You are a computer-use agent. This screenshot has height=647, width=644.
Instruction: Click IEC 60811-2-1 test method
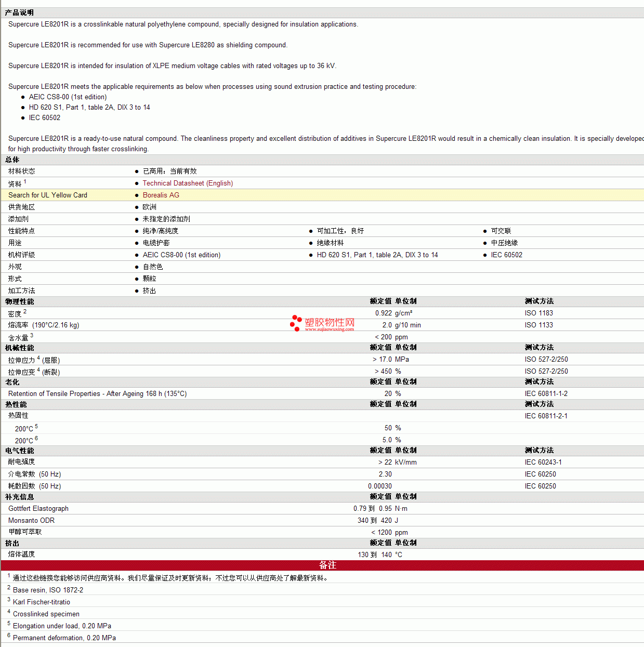[x=546, y=416]
